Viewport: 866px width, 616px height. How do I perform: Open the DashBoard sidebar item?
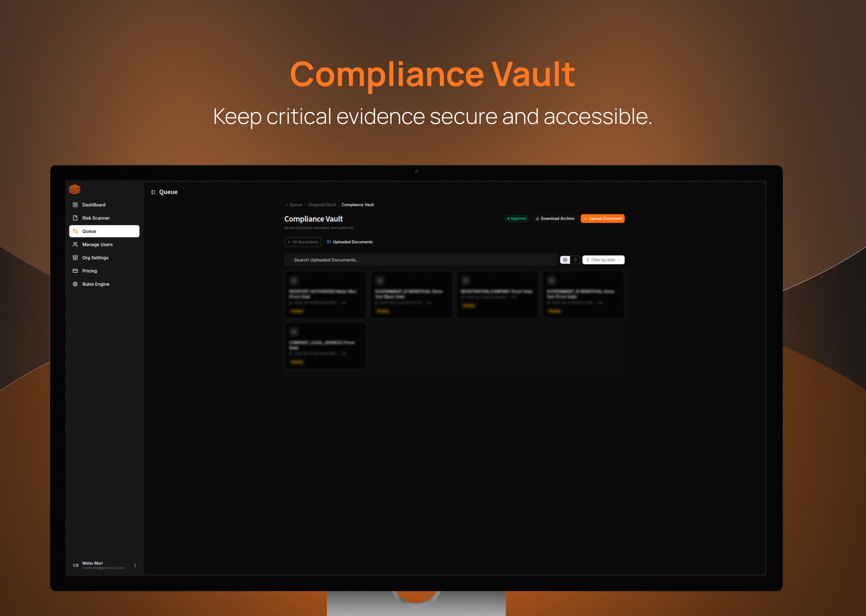pos(104,205)
